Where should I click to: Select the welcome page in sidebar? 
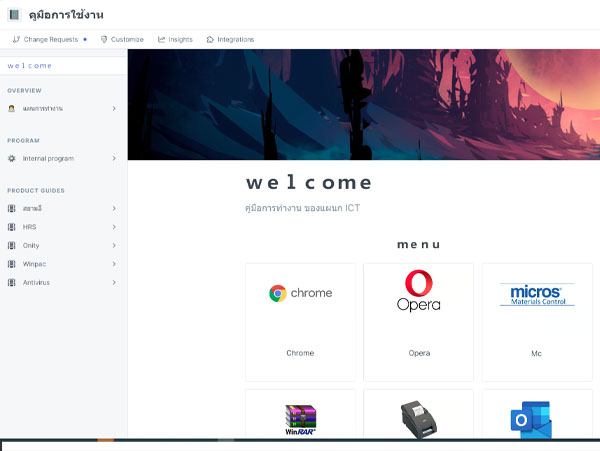click(x=63, y=66)
